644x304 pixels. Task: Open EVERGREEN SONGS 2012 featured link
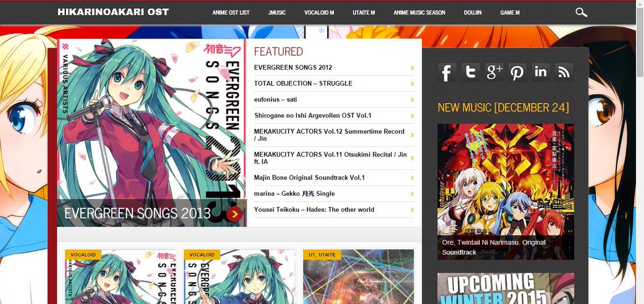coord(293,68)
